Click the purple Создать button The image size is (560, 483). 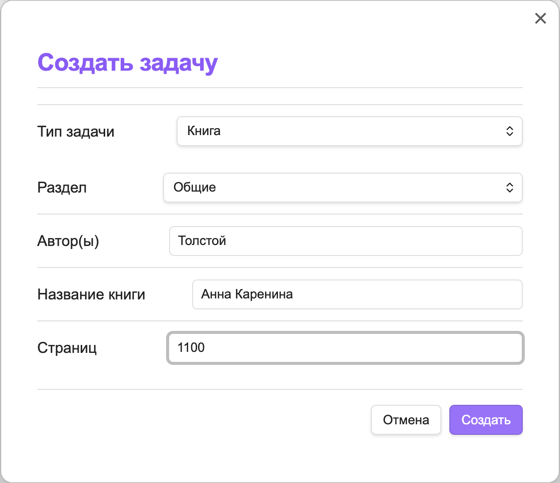(486, 420)
